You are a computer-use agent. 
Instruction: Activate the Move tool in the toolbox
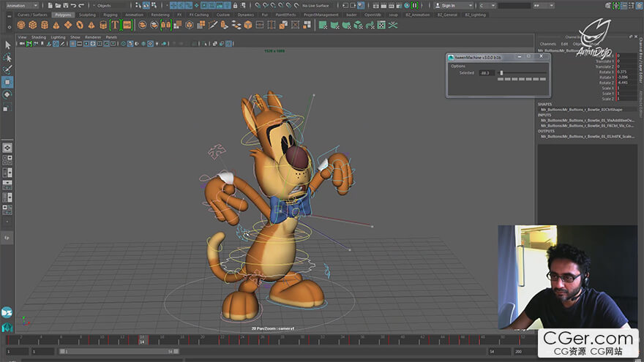pos(7,82)
